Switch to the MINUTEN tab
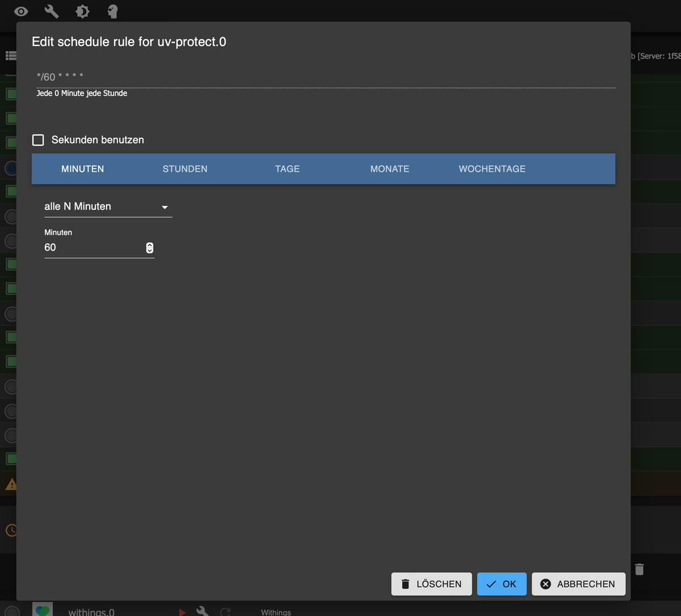 (x=83, y=169)
